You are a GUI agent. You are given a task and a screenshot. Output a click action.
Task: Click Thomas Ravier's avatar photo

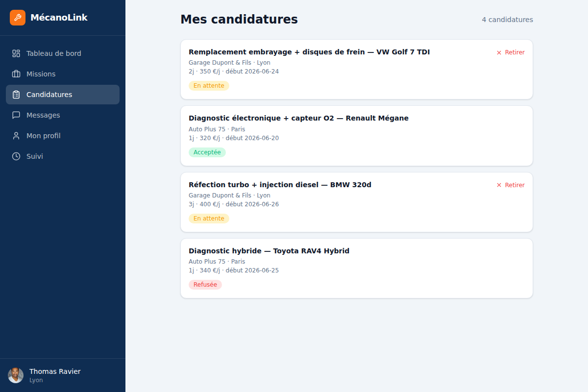[16, 375]
